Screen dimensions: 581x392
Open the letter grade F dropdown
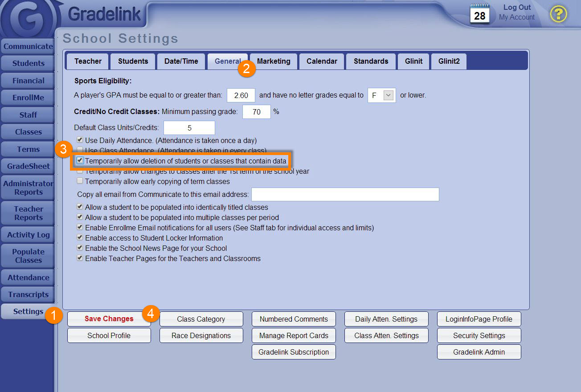389,95
